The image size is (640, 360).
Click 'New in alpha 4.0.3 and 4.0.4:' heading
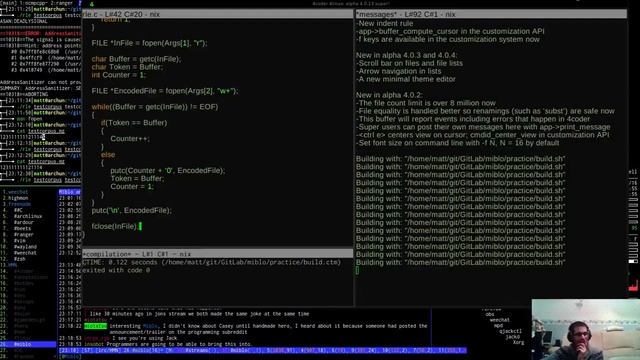click(407, 55)
